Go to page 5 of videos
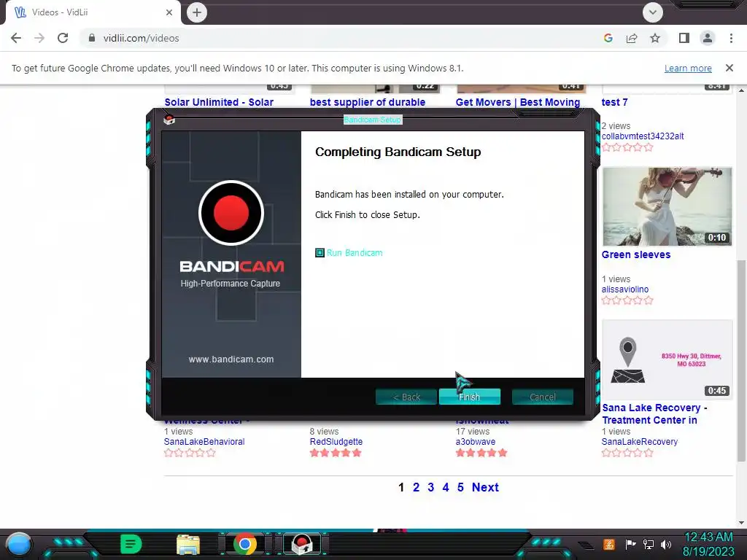The image size is (747, 560). (460, 487)
